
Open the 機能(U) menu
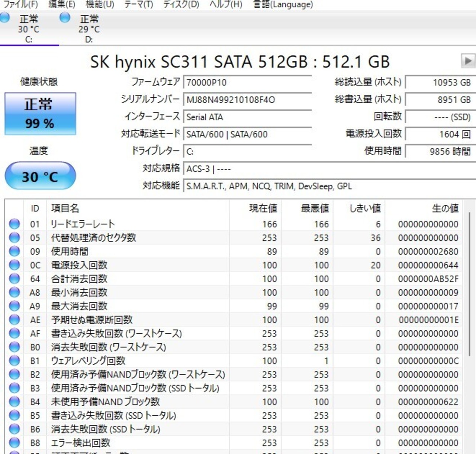pyautogui.click(x=100, y=4)
